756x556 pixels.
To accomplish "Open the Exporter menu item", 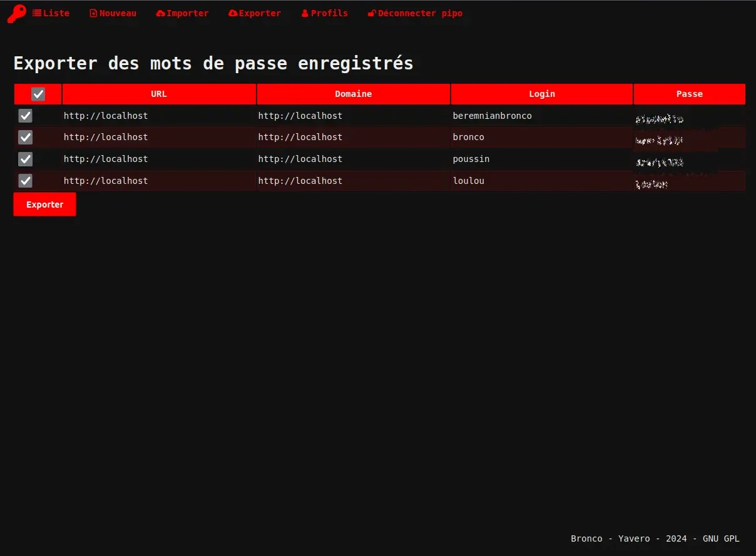I will (255, 13).
